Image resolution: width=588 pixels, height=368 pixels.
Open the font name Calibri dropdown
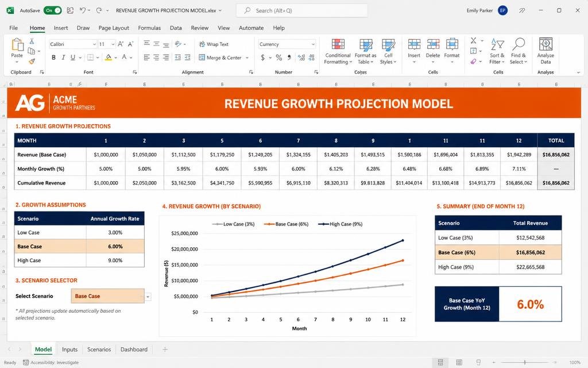point(95,44)
